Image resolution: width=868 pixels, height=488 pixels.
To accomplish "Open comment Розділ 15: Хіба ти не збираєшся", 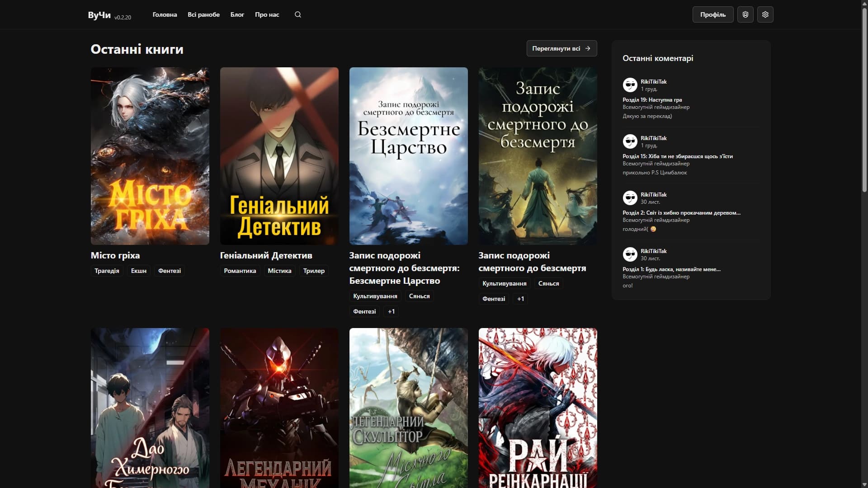I will (678, 156).
